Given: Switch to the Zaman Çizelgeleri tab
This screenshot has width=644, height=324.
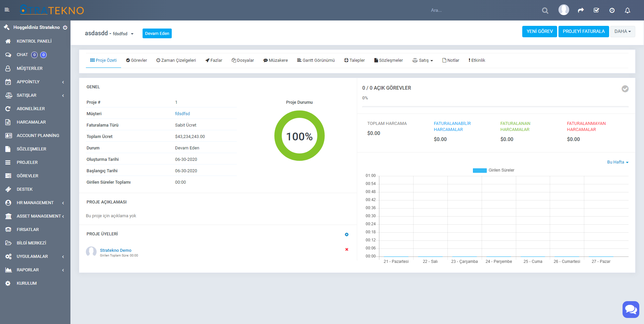Looking at the screenshot, I should [x=176, y=60].
